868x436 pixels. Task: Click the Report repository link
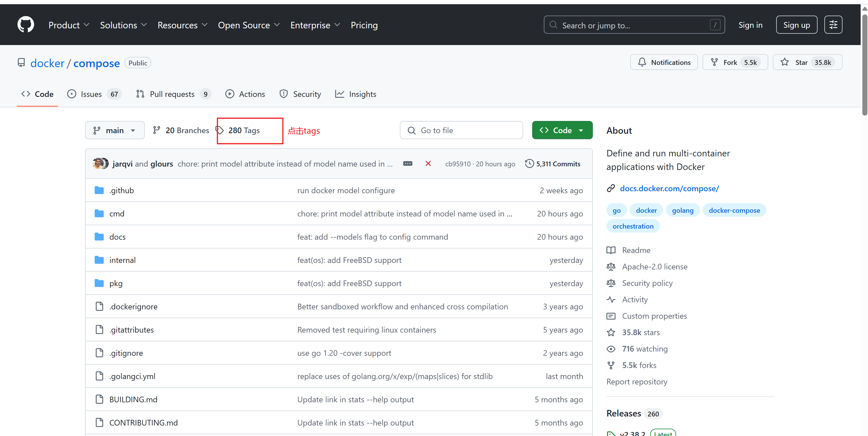pos(636,381)
